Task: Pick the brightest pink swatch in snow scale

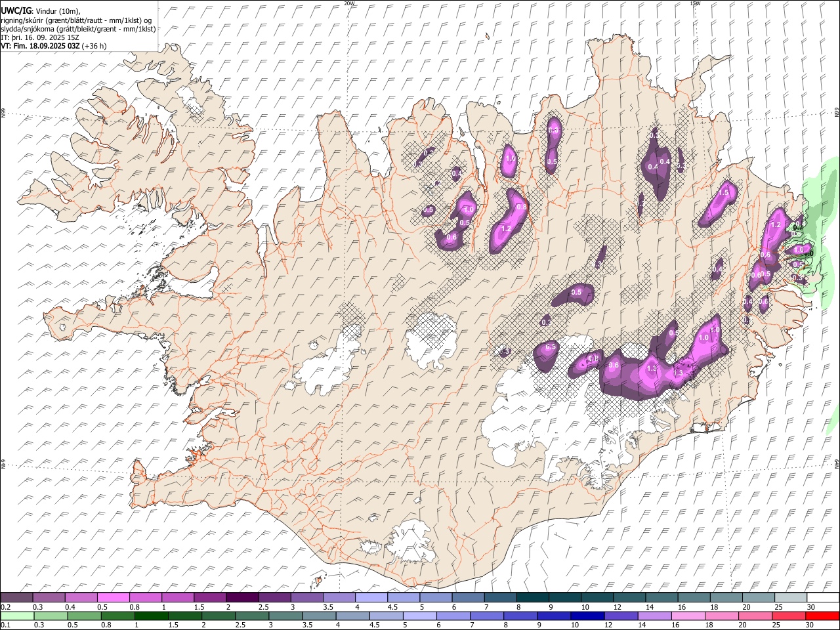Action: pos(113,597)
